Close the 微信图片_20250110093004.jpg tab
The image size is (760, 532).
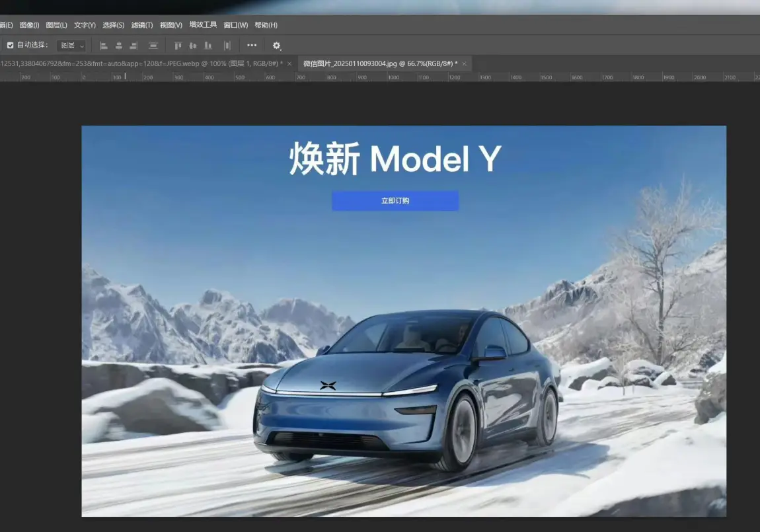465,64
